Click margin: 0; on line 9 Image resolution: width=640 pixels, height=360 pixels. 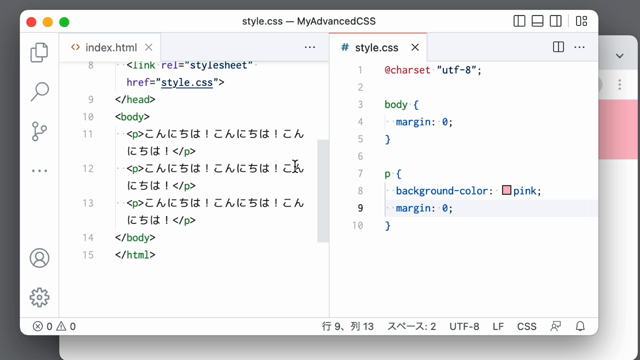[424, 208]
